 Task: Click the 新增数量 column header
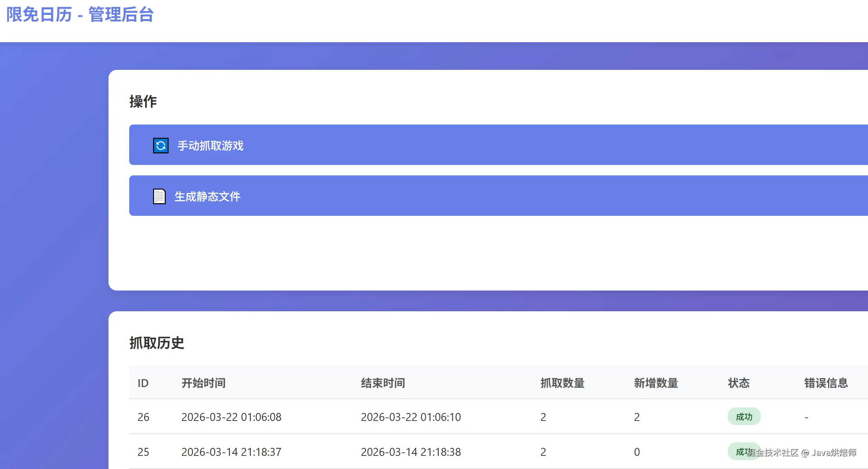click(656, 383)
